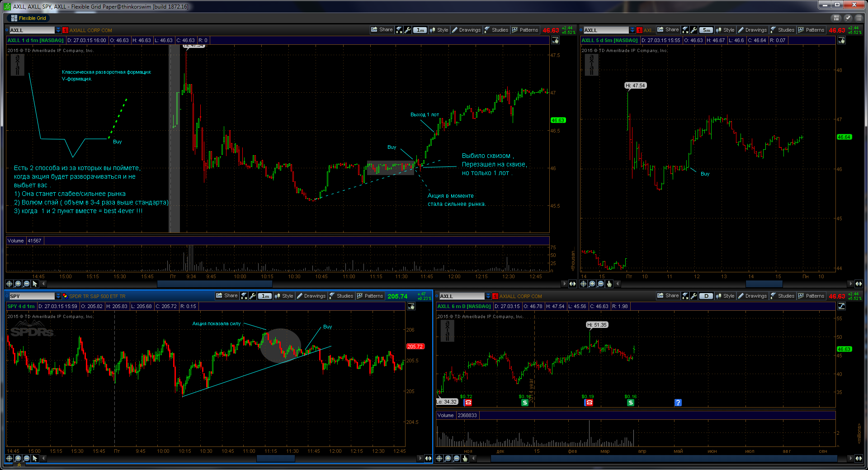Zoom out icon below top-left AXLL chart
Viewport: 868px width, 470px height.
click(26, 284)
